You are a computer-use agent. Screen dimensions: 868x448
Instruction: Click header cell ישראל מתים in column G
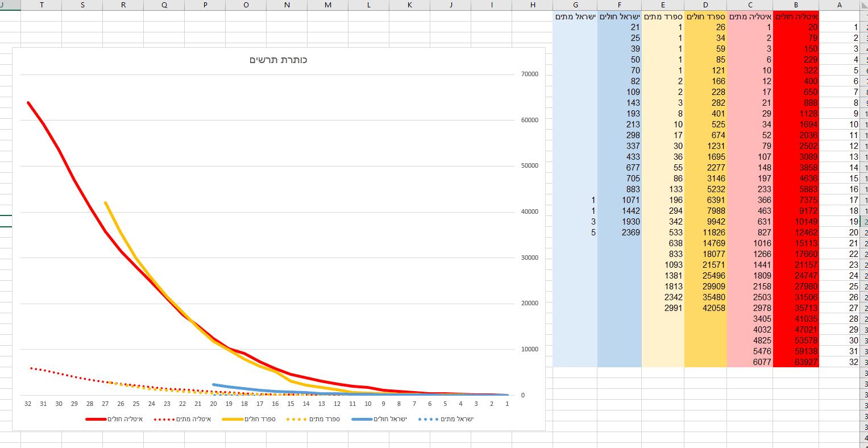[575, 16]
